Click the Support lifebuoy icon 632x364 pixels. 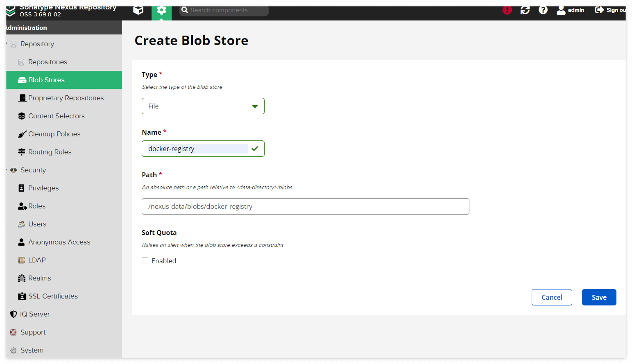[x=14, y=332]
